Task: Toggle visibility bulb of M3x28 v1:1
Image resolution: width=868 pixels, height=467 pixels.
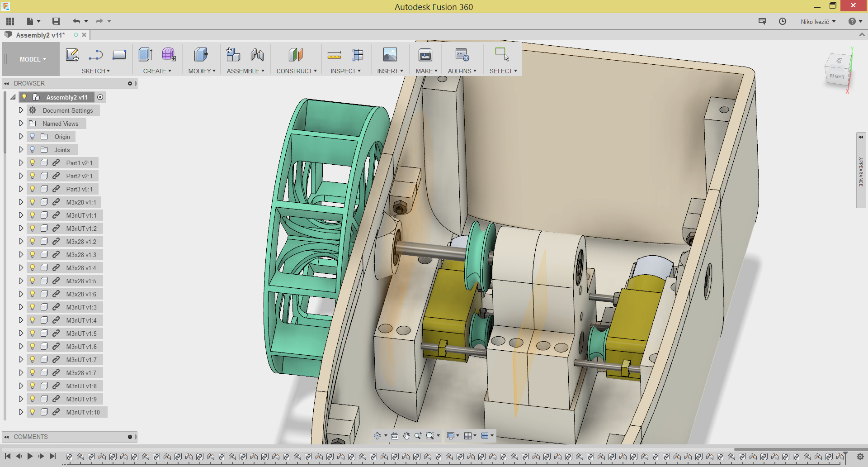Action: click(x=33, y=202)
